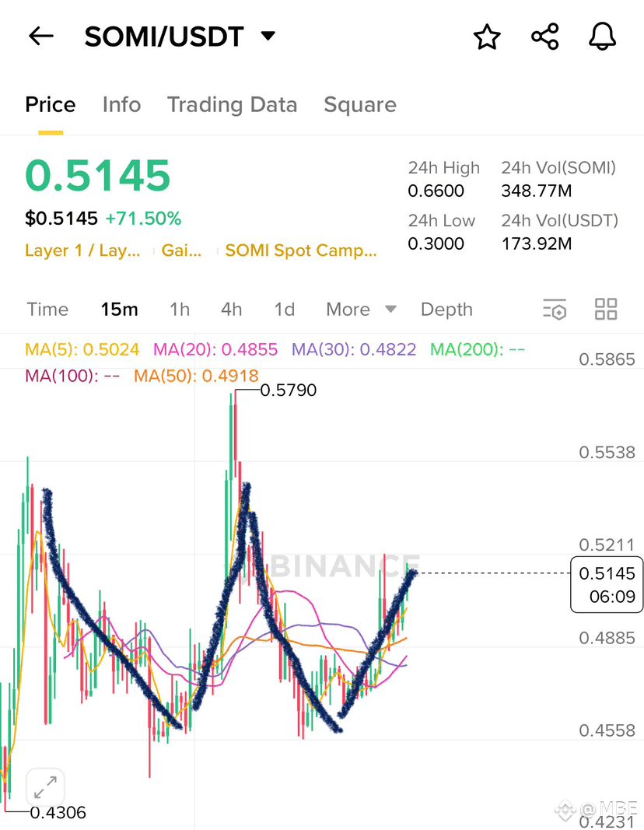
Task: Tap the 0.4885 price axis label
Action: coord(607,638)
